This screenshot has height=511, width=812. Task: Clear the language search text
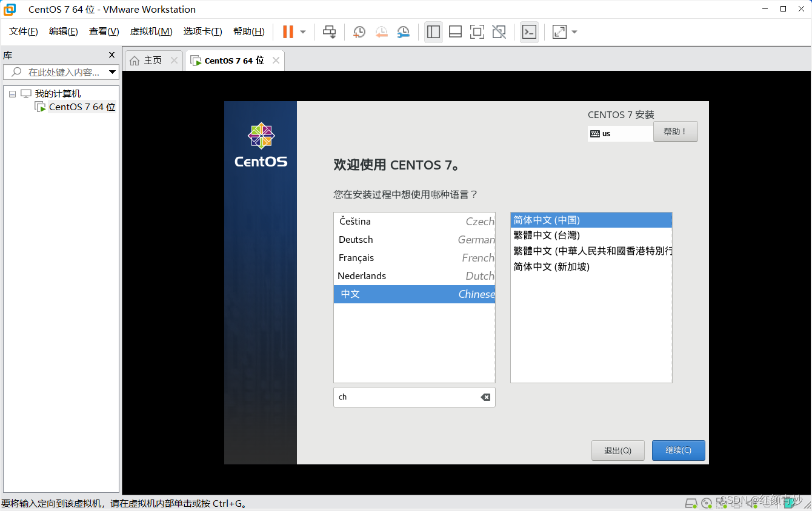pos(485,397)
